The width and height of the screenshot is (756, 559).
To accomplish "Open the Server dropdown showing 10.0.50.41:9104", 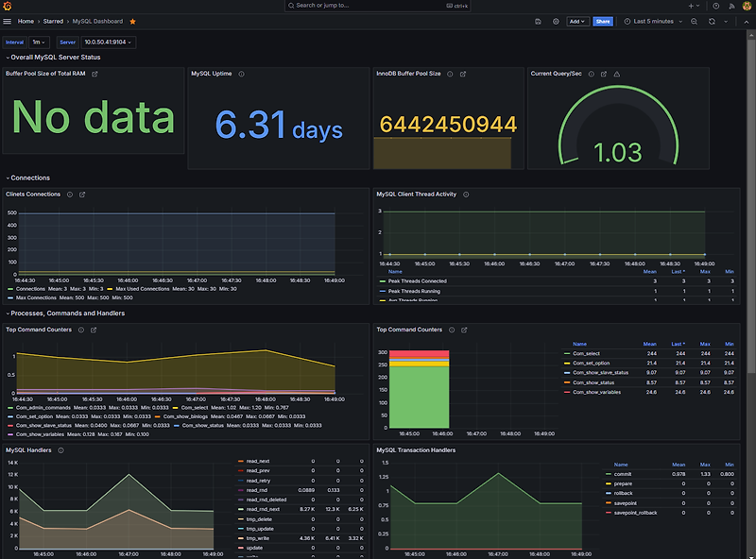I will coord(107,42).
